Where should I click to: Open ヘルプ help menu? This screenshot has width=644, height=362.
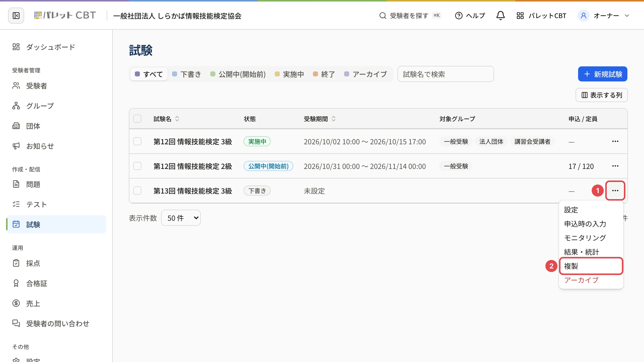(470, 16)
